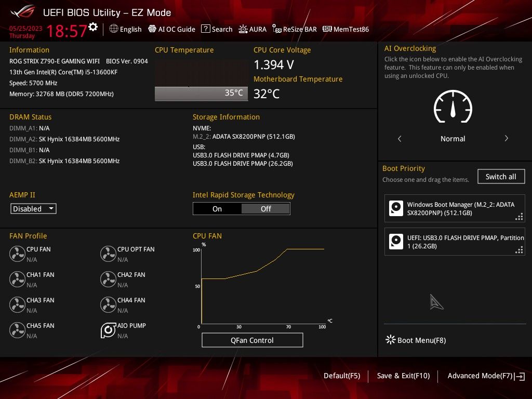Click the English language label
Screen dimensions: 532x399
click(x=130, y=29)
